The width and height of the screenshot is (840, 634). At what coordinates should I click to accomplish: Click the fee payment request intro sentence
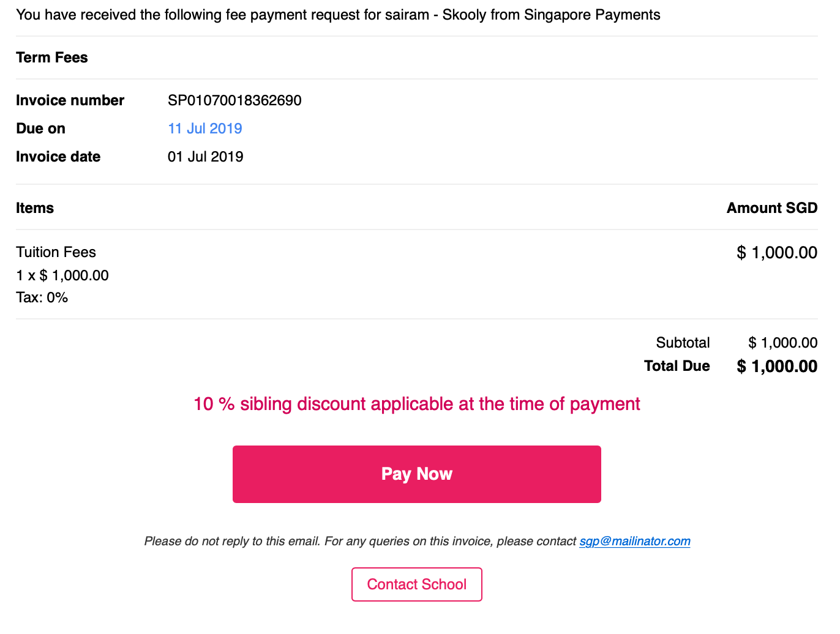(338, 15)
